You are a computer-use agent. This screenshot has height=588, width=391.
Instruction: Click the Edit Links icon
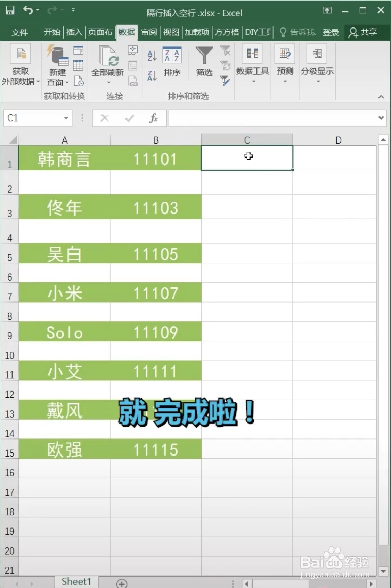tap(133, 81)
